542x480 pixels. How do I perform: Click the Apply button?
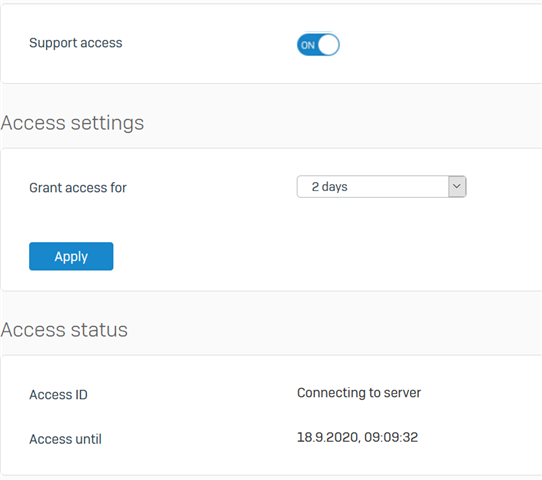tap(71, 256)
